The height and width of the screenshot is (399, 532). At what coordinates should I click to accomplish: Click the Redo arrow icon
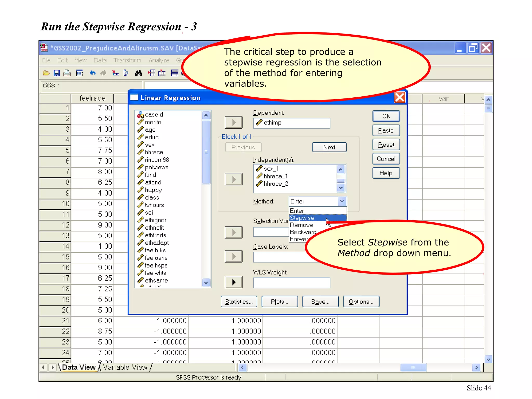pyautogui.click(x=103, y=73)
